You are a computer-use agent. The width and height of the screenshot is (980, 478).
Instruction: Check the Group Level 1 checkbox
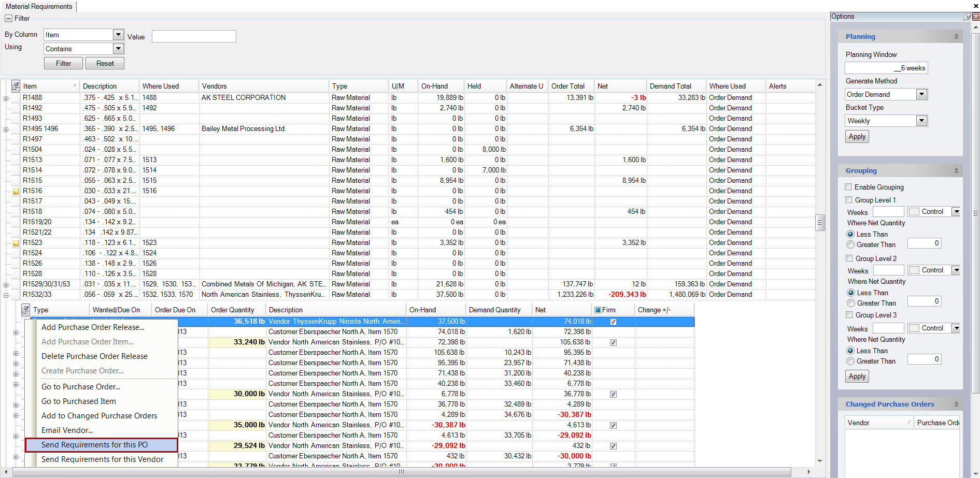848,200
